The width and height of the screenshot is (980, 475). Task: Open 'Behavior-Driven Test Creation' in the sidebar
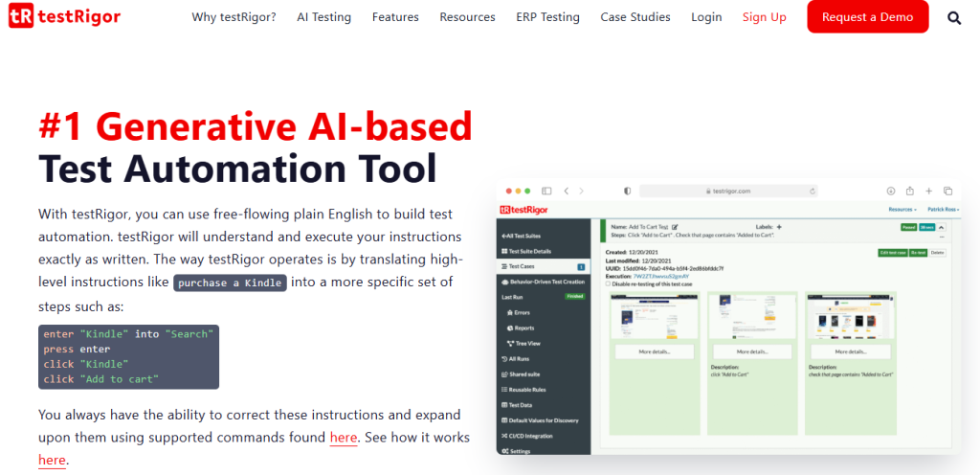click(x=544, y=282)
